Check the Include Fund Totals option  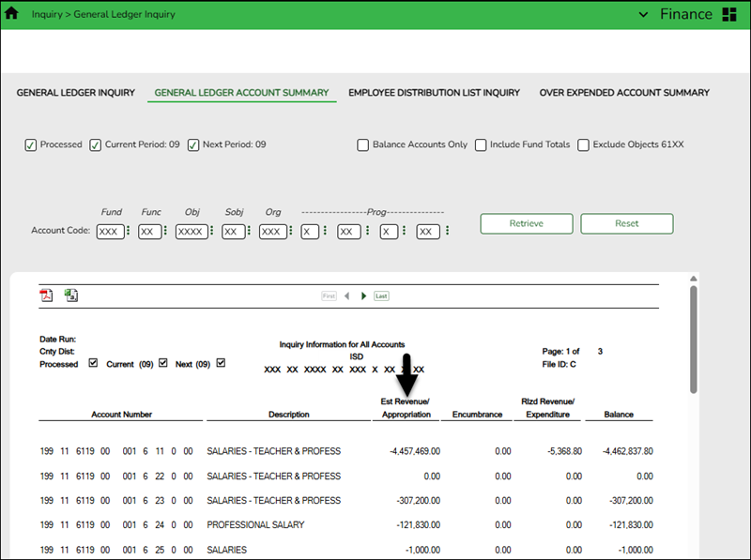pyautogui.click(x=481, y=145)
